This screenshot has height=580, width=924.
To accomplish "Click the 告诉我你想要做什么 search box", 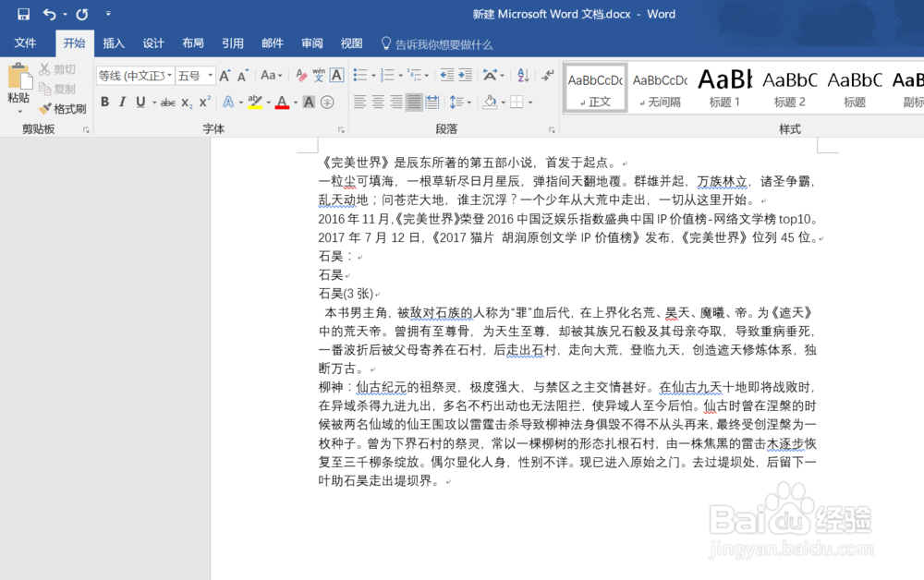I will (x=437, y=44).
